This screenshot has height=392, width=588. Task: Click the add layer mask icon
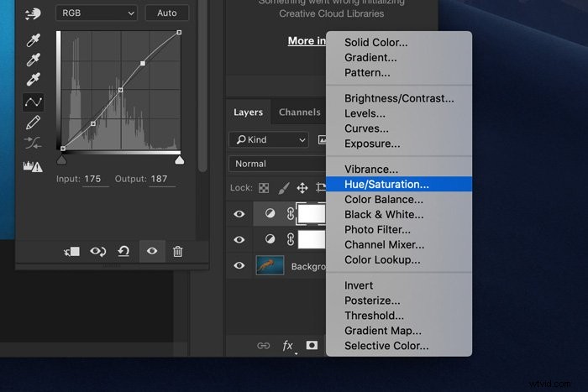pyautogui.click(x=312, y=345)
